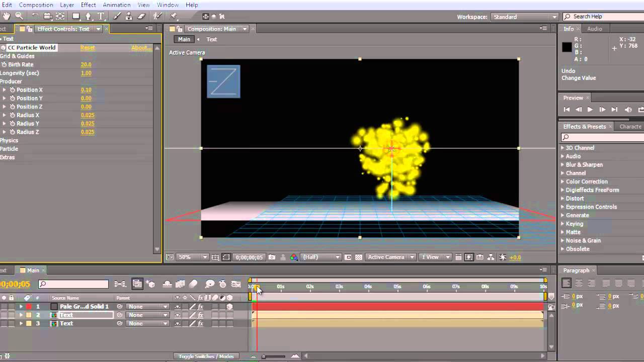Click the brainstorm icon in timeline
Screen dimensions: 644x362
click(x=210, y=284)
